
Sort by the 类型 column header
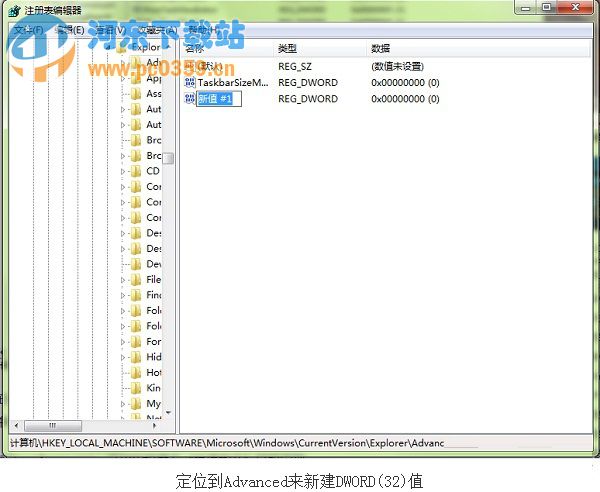tap(321, 49)
